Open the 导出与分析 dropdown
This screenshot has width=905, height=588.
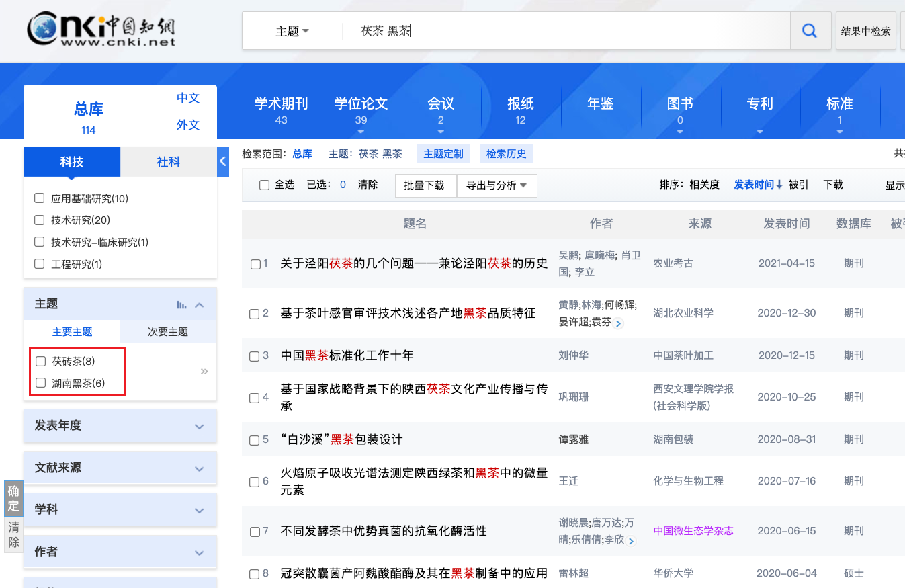click(497, 185)
